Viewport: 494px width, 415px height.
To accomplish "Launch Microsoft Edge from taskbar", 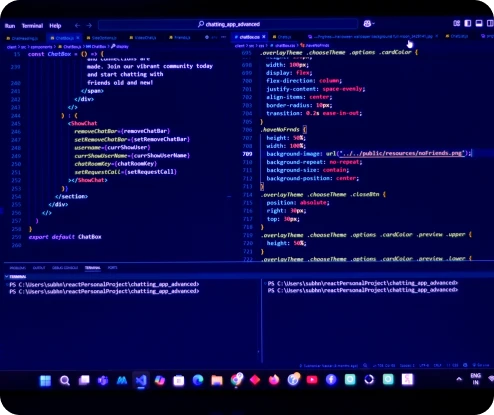I will [x=198, y=380].
